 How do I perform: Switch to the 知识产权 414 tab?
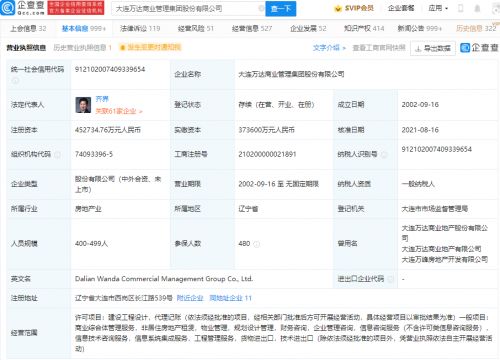click(x=364, y=29)
